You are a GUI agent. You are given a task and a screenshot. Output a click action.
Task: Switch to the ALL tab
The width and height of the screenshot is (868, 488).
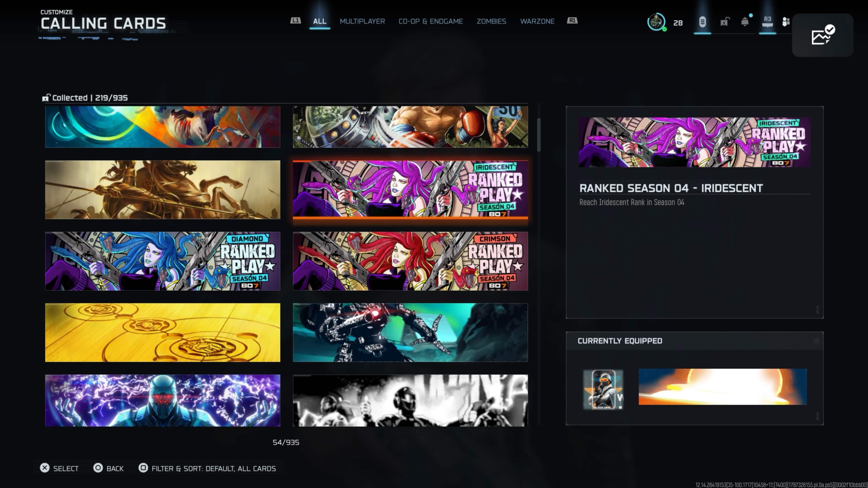pos(319,21)
